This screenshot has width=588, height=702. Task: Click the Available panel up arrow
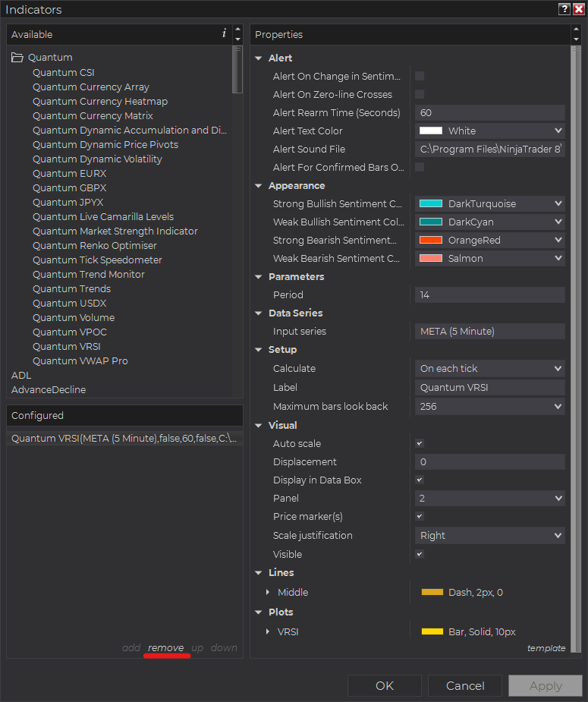(x=237, y=30)
